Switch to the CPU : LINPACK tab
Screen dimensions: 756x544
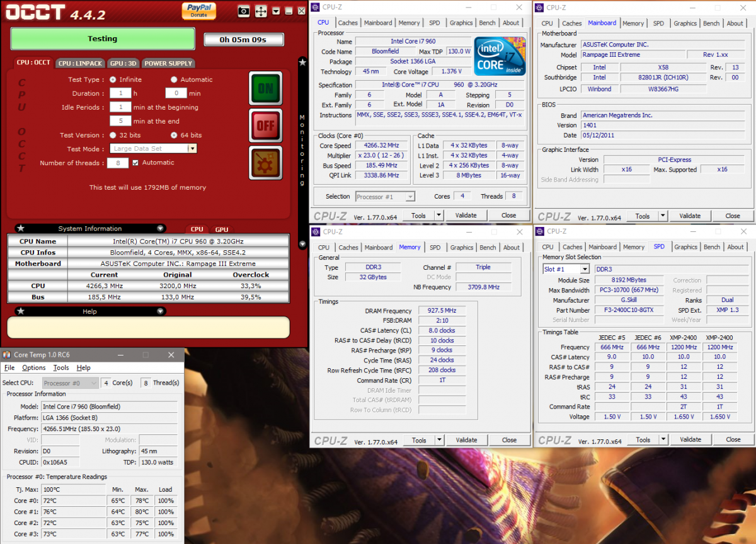(x=80, y=64)
